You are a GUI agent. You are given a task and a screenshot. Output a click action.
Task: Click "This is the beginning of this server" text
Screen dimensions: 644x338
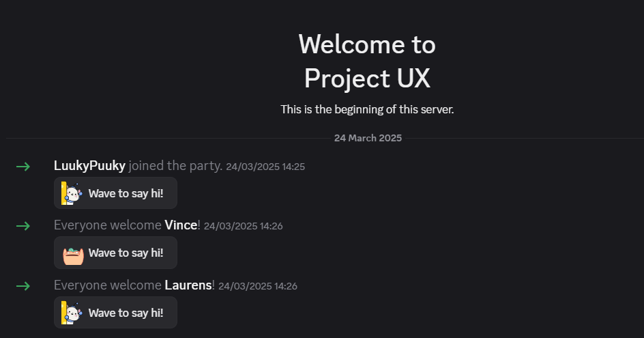[x=367, y=109]
